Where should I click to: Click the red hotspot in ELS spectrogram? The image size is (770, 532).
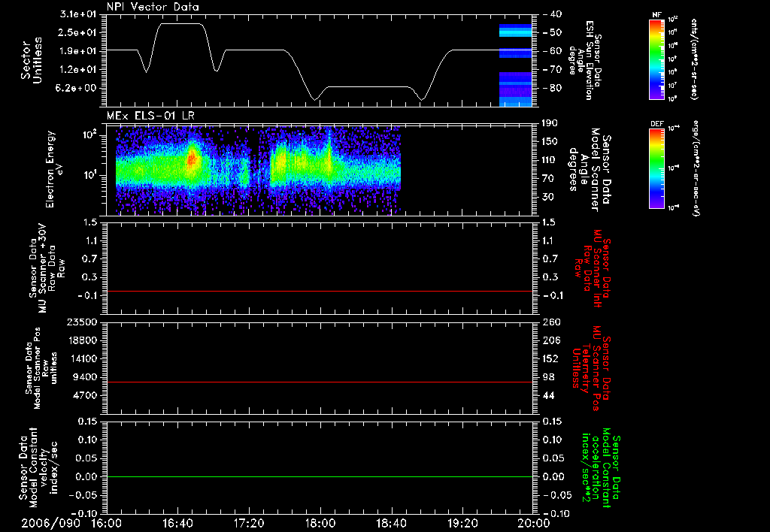(192, 159)
